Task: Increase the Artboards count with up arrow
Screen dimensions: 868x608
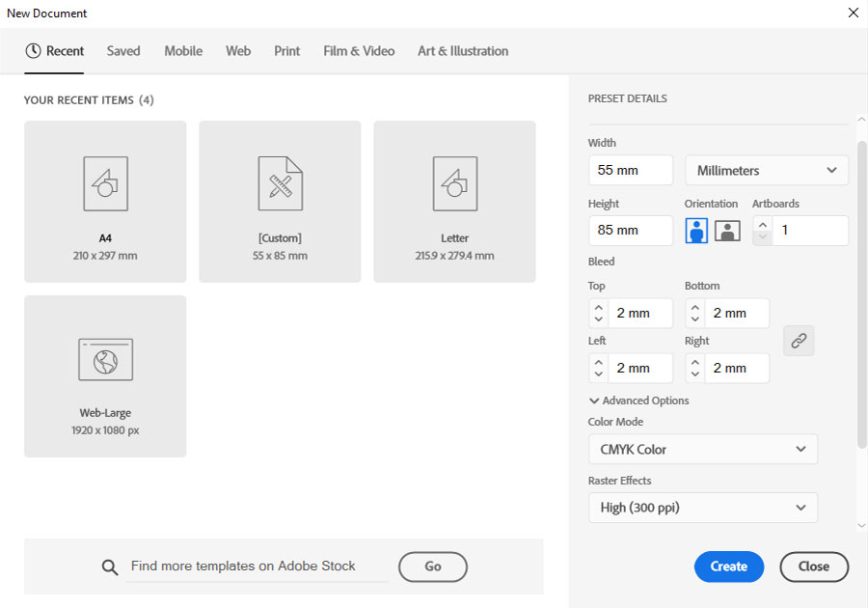Action: point(763,224)
